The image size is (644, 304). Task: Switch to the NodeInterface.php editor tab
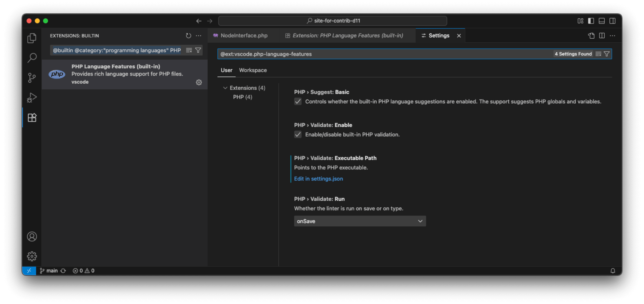[x=244, y=35]
